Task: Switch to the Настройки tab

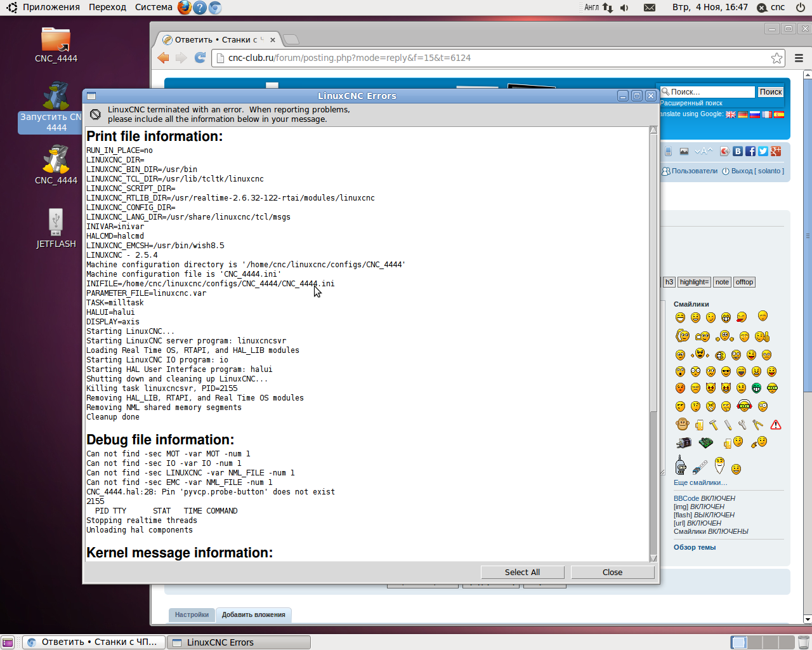Action: point(192,614)
